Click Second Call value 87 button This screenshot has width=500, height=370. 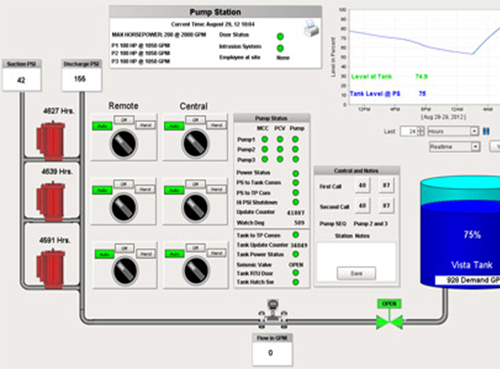coord(386,206)
